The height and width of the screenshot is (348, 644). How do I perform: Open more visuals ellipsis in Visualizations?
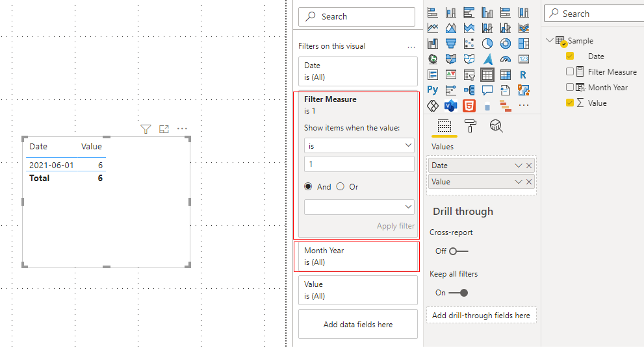tap(524, 105)
